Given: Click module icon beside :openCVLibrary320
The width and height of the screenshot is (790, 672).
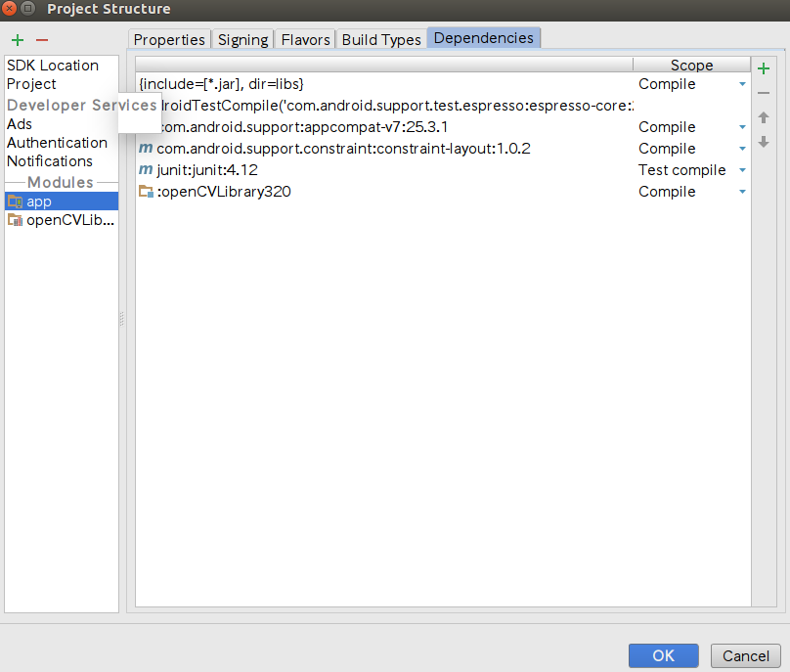Looking at the screenshot, I should (146, 192).
